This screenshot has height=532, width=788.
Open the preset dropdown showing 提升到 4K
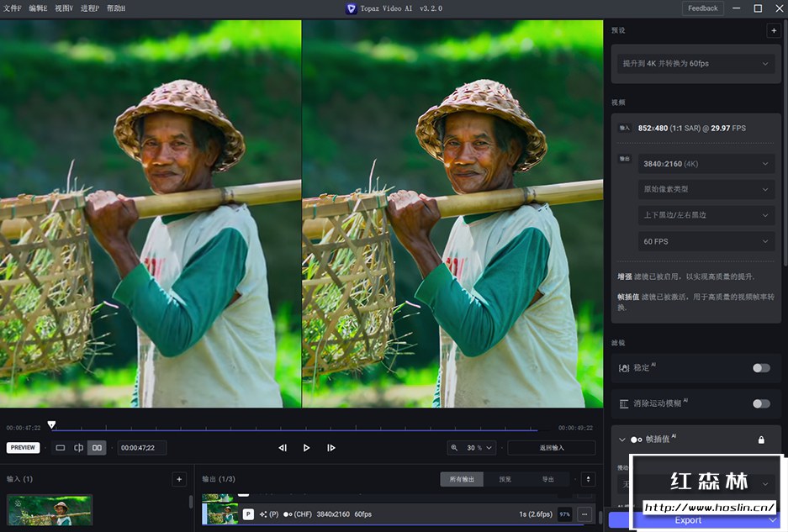[695, 64]
